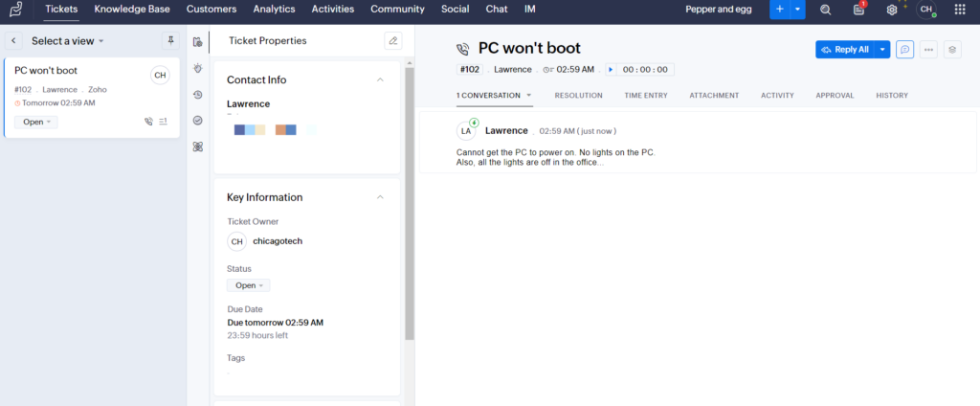Expand the Reply All dropdown arrow
Screen dimensions: 980x406
882,50
